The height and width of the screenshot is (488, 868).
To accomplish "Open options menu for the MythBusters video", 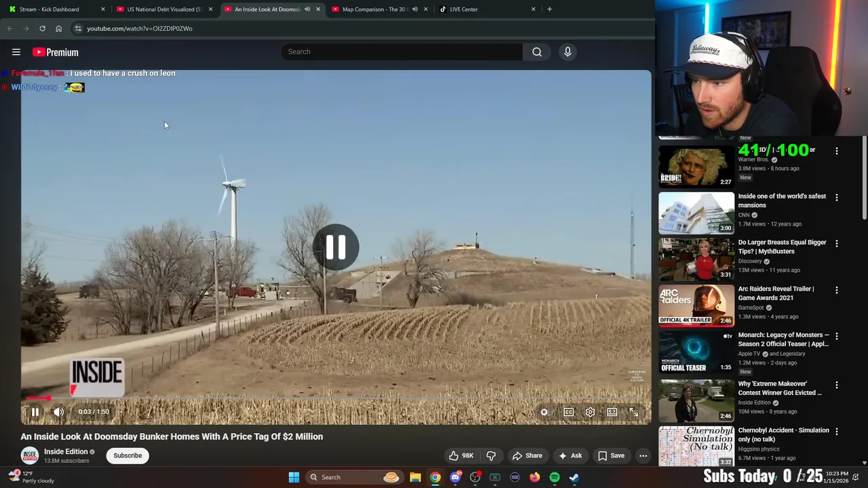I will (837, 243).
